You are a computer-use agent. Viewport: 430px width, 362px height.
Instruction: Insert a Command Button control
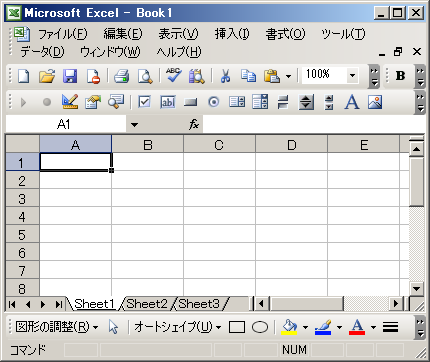[x=191, y=102]
